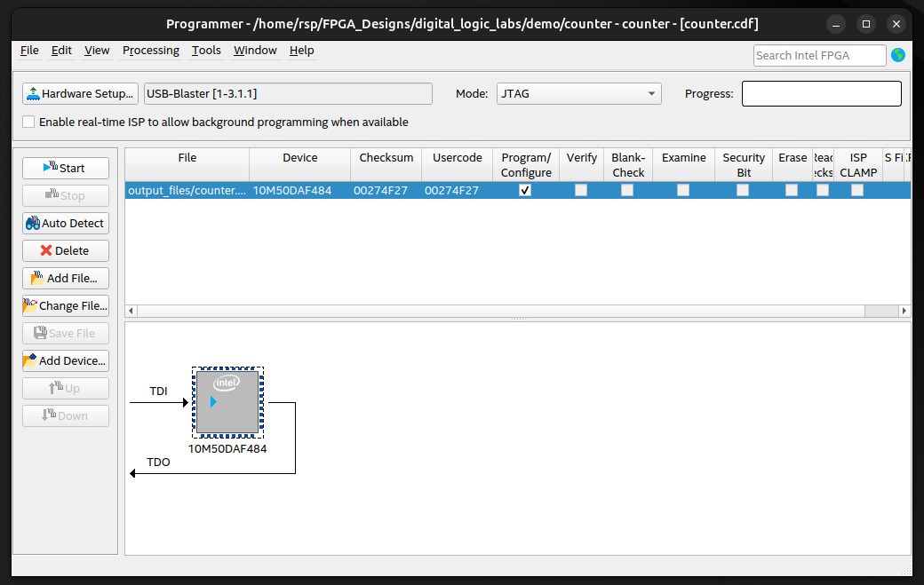Image resolution: width=924 pixels, height=585 pixels.
Task: Tick the Verify checkbox in device row
Action: click(x=581, y=190)
